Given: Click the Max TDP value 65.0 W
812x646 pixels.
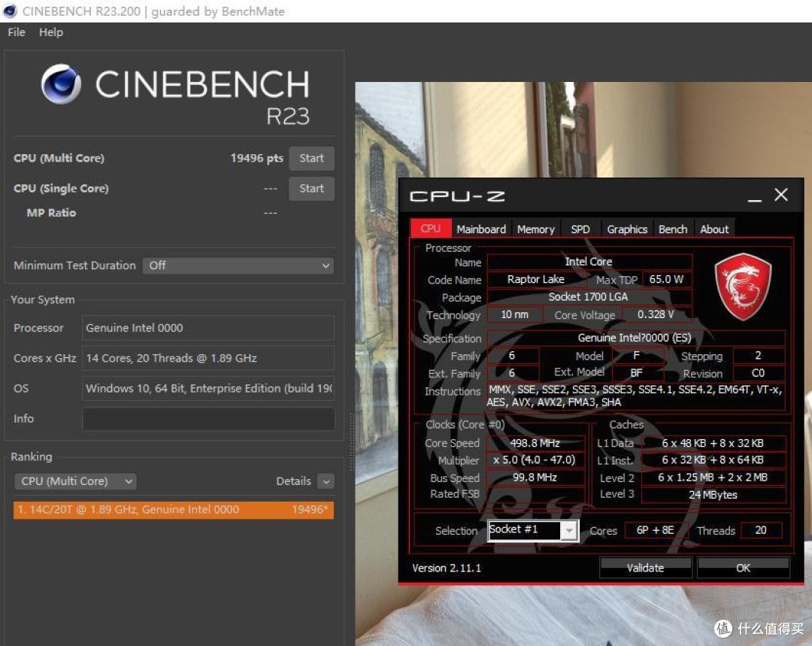Looking at the screenshot, I should [x=666, y=279].
